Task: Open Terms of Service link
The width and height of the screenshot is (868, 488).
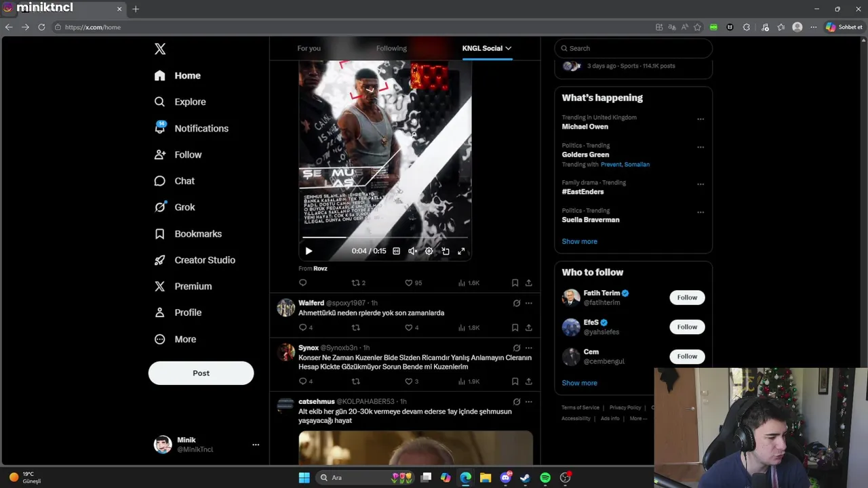Action: pyautogui.click(x=580, y=407)
